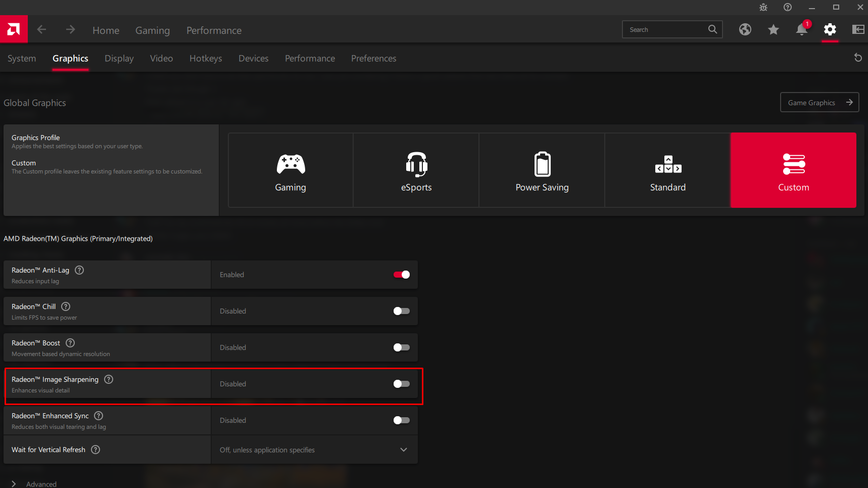Open notifications bell icon
This screenshot has height=488, width=868.
point(801,29)
